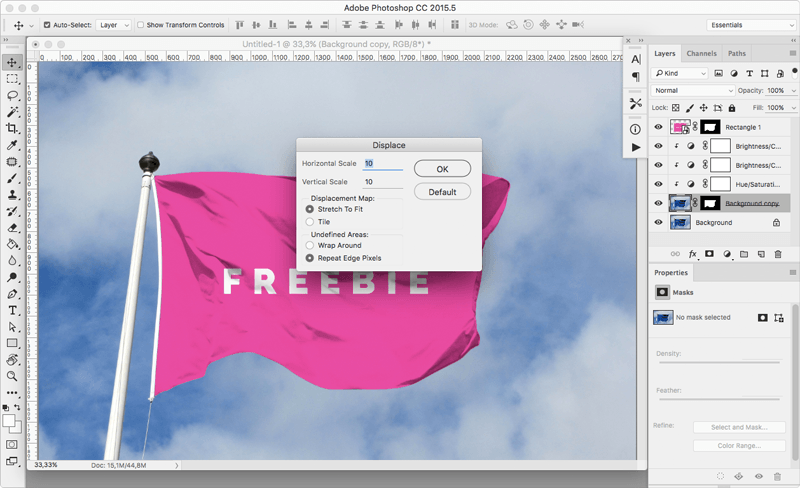Open the Normal blend mode dropdown
This screenshot has height=488, width=800.
pyautogui.click(x=693, y=91)
